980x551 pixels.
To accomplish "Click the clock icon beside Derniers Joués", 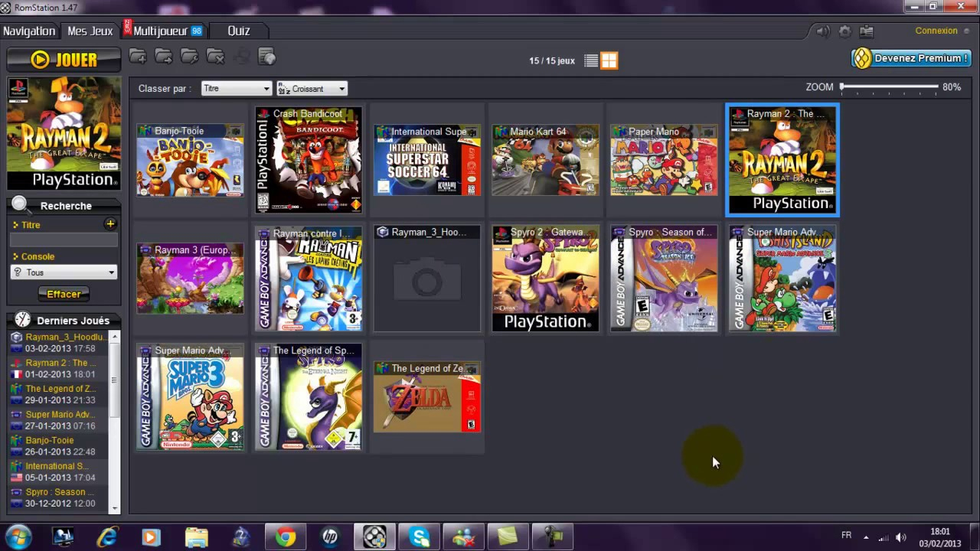I will click(x=23, y=320).
